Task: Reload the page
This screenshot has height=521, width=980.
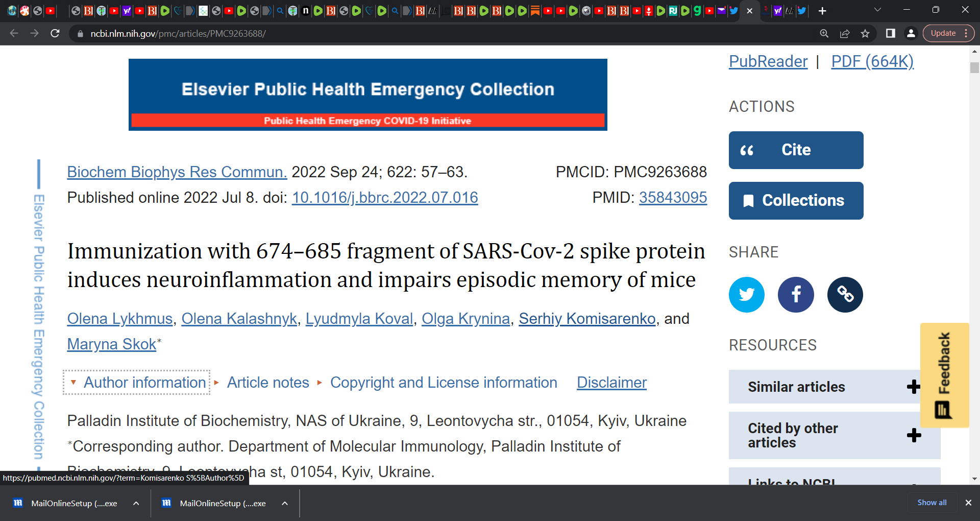Action: [55, 33]
